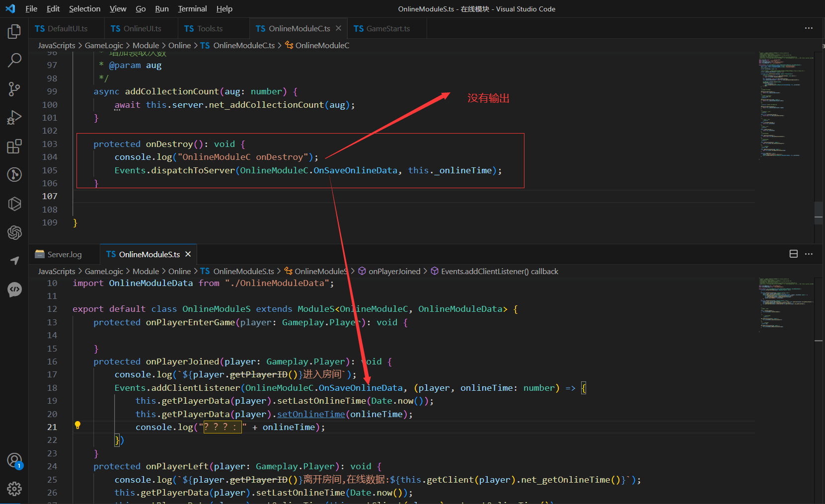The height and width of the screenshot is (504, 825).
Task: Switch to the Tools.ts tab
Action: pyautogui.click(x=214, y=28)
